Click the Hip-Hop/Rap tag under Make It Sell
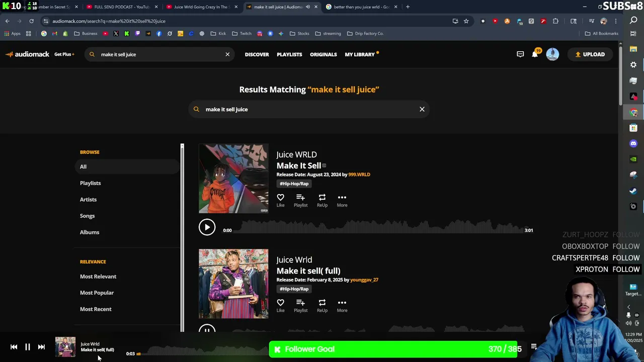The image size is (644, 362). (x=294, y=184)
